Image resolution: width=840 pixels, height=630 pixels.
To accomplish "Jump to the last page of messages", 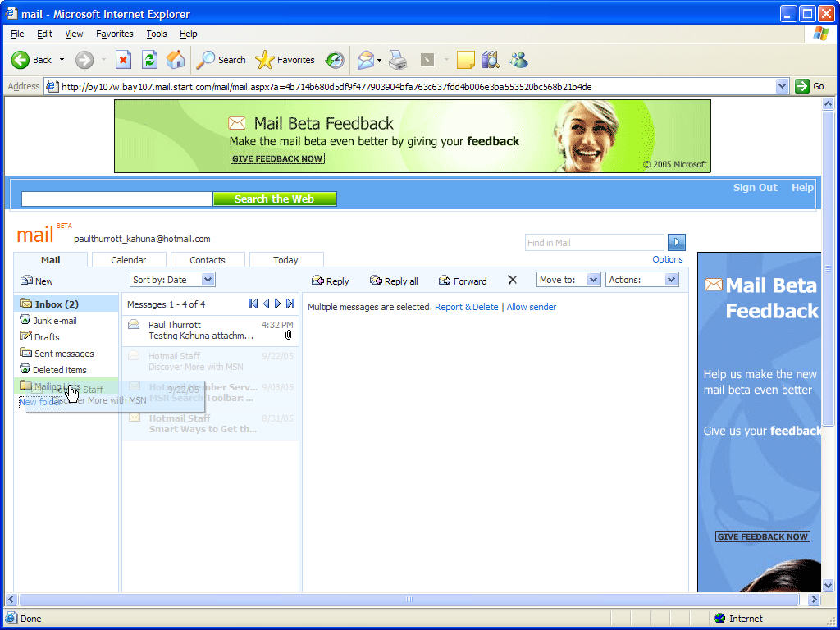I will coord(290,304).
